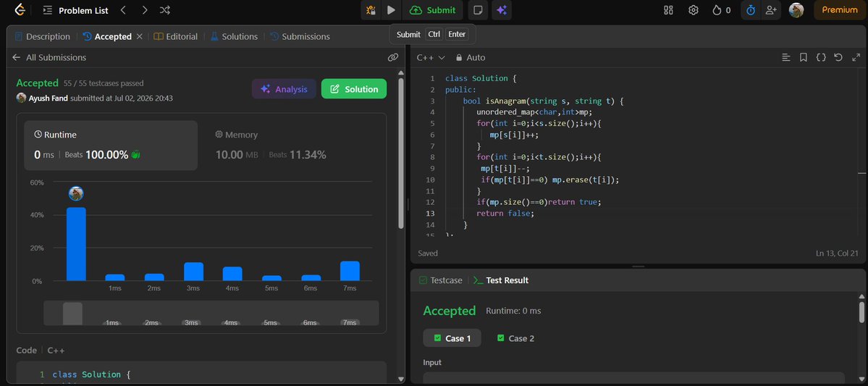Image resolution: width=868 pixels, height=386 pixels.
Task: Open the notes sticky icon
Action: coord(478,10)
